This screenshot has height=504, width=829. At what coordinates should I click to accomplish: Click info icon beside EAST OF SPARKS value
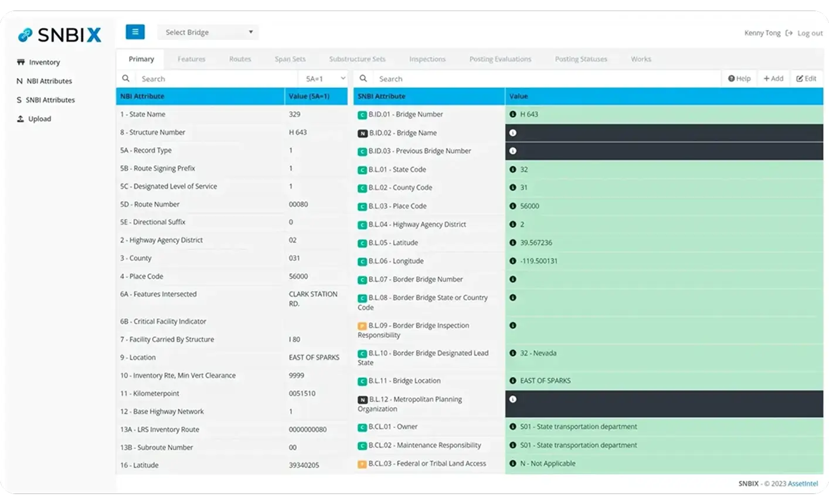click(513, 381)
